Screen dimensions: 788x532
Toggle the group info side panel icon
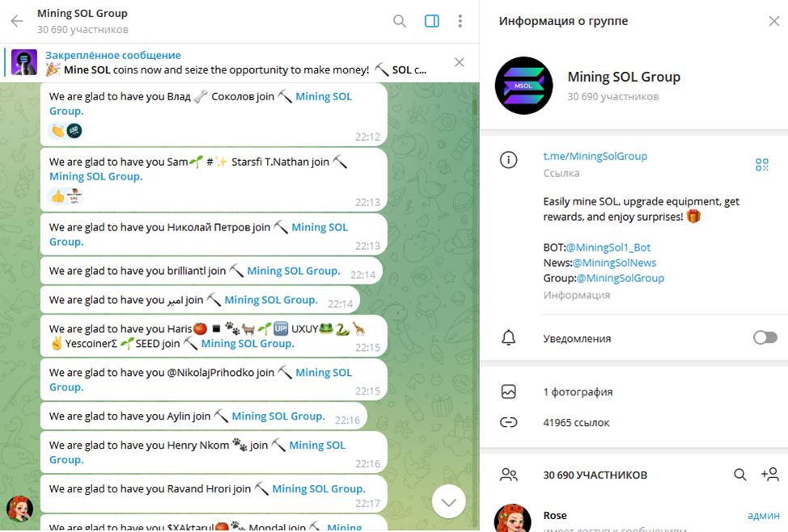[432, 21]
